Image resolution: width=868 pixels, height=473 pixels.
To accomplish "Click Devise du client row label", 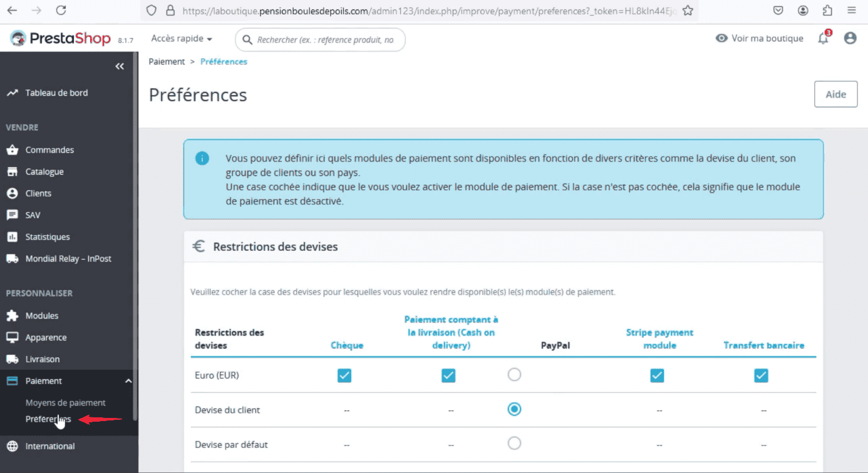I will tap(227, 410).
